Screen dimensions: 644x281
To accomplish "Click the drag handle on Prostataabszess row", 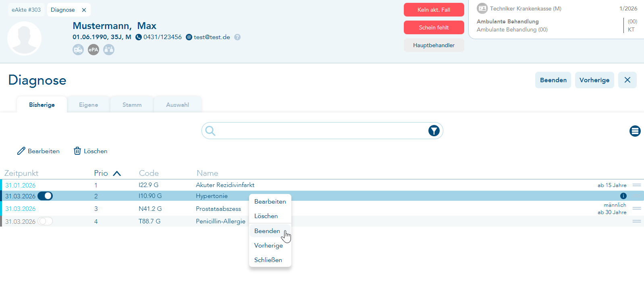I will (636, 208).
